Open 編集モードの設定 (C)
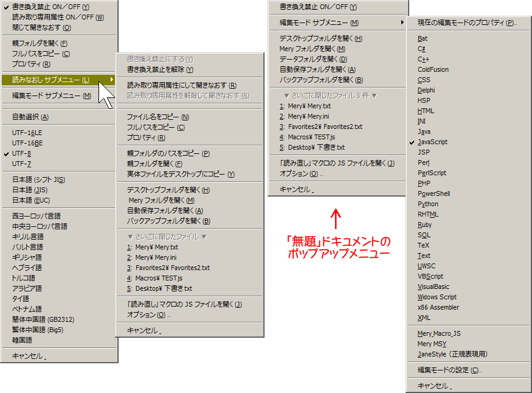The height and width of the screenshot is (393, 532). (449, 370)
